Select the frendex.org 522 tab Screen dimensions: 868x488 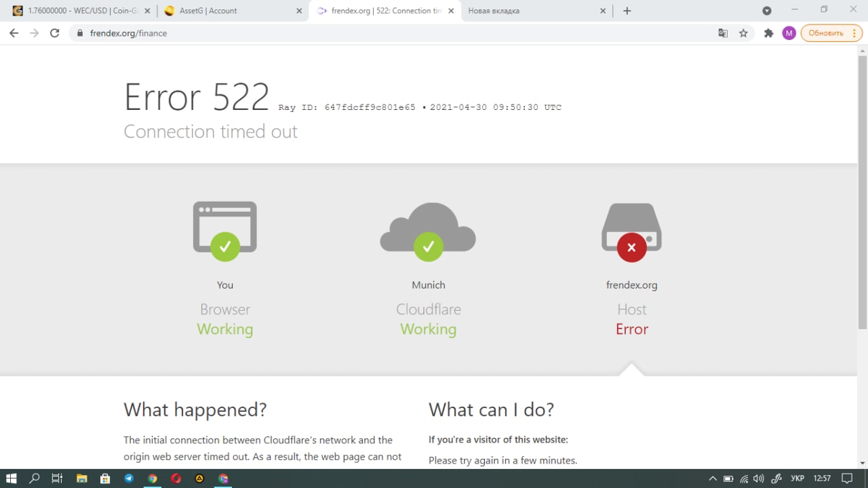385,11
